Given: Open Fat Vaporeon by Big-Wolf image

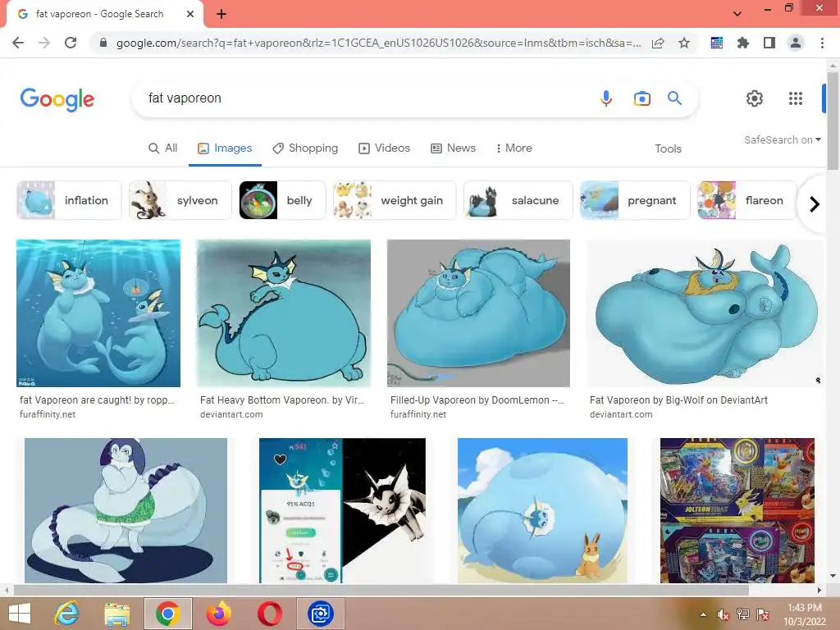Looking at the screenshot, I should 705,313.
